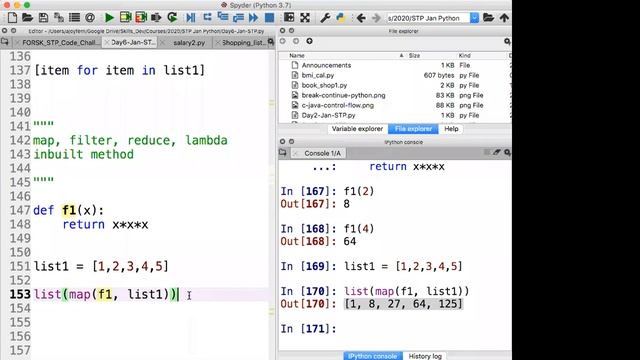Run current cell toolbar icon

coord(125,18)
